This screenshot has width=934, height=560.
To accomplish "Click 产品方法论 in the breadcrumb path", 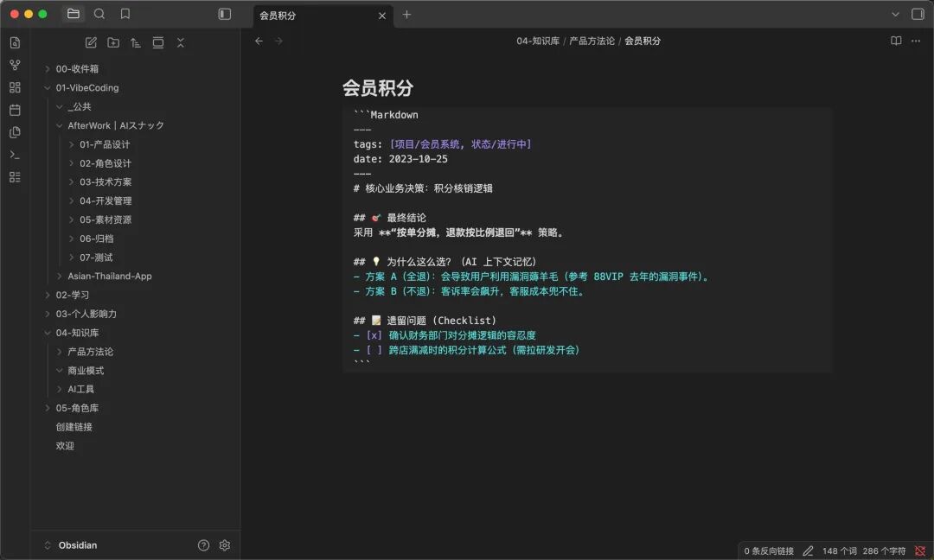I will (592, 41).
